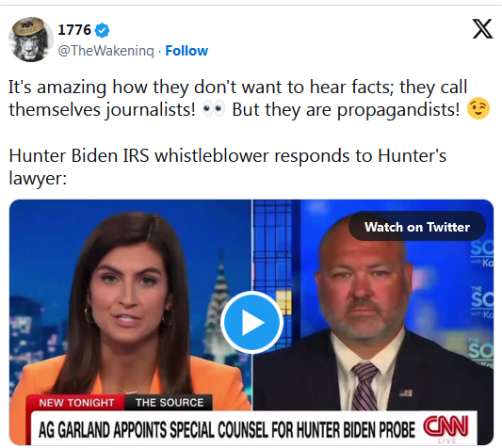Click THE SOURCE show label
Viewport: 502px width, 448px height.
pyautogui.click(x=169, y=403)
